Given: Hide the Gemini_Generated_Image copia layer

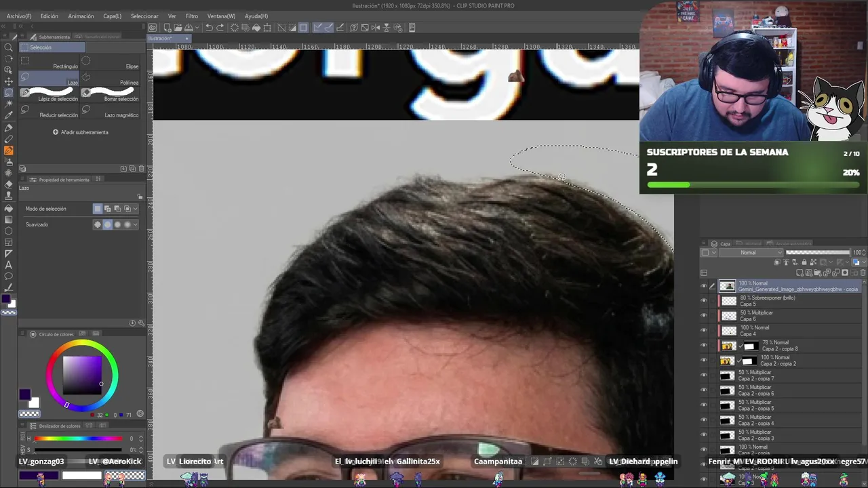Looking at the screenshot, I should tap(703, 286).
